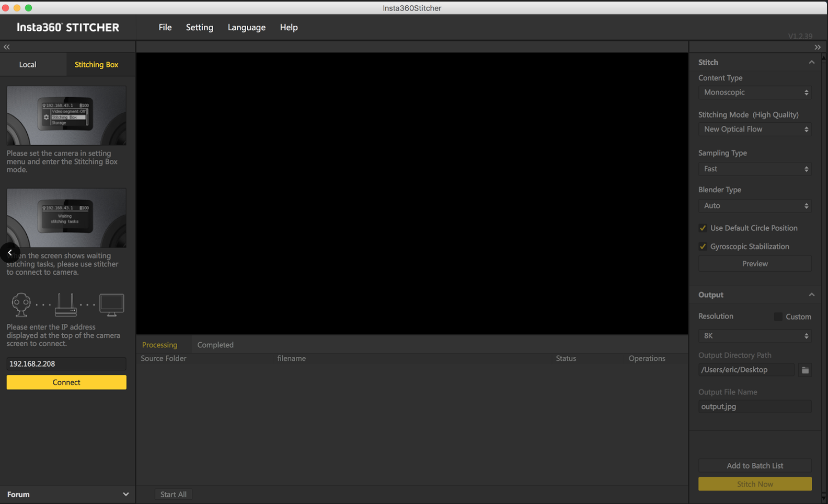Open folder browser for Output Directory Path
This screenshot has width=828, height=504.
(x=805, y=370)
